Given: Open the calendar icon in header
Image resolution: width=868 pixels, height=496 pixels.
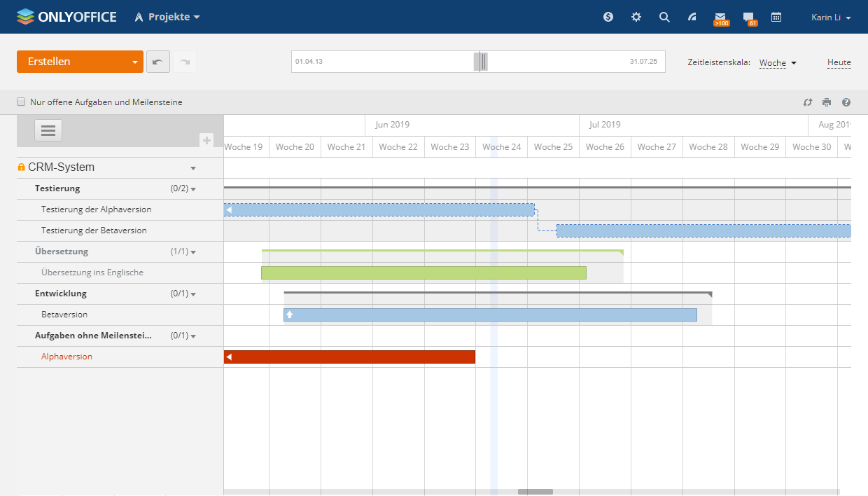Looking at the screenshot, I should [x=776, y=17].
